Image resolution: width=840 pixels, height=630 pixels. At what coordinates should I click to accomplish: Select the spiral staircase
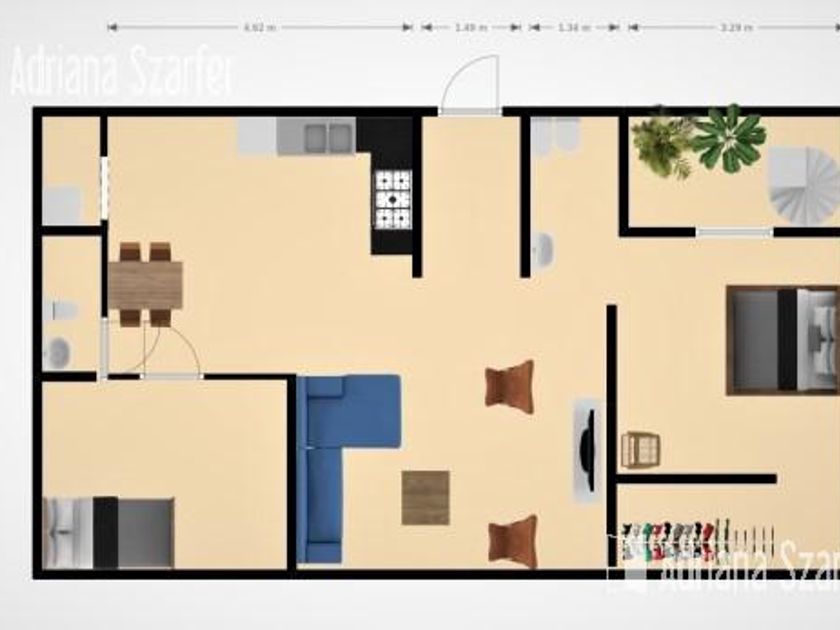pos(804,185)
